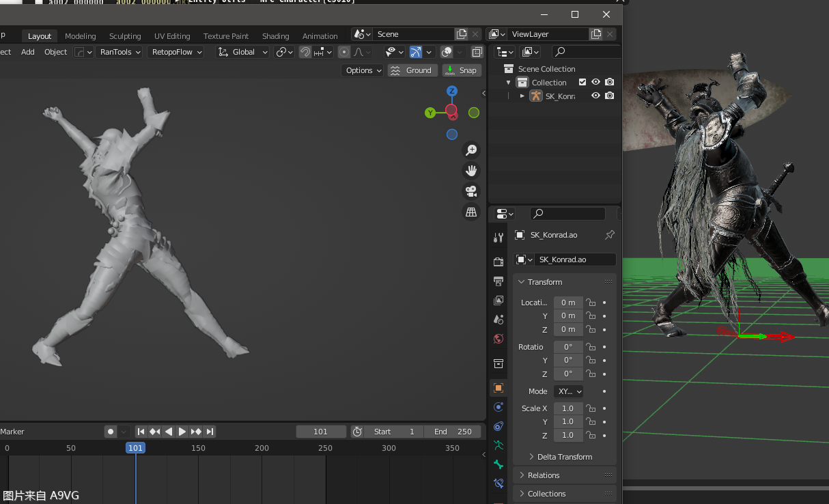Screen dimensions: 829x504
Task: Open the Bone properties tab
Action: pyautogui.click(x=498, y=464)
